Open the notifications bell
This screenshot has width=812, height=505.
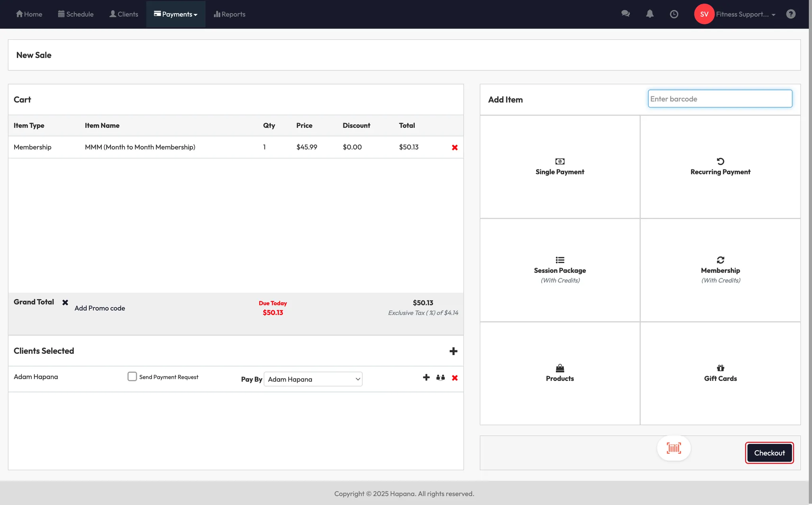coord(649,14)
